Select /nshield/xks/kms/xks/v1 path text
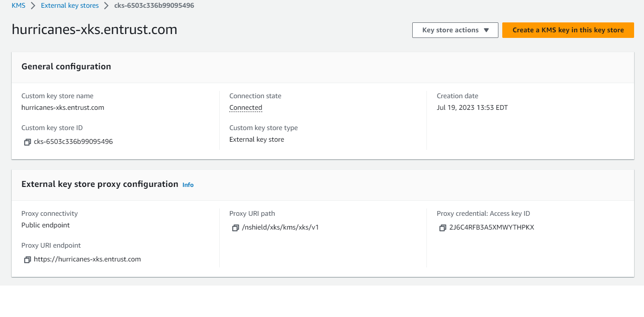The image size is (644, 317). pos(280,227)
